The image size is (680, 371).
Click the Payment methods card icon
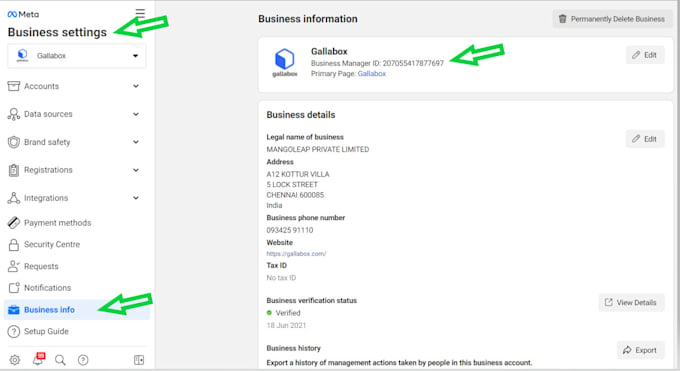click(x=13, y=223)
